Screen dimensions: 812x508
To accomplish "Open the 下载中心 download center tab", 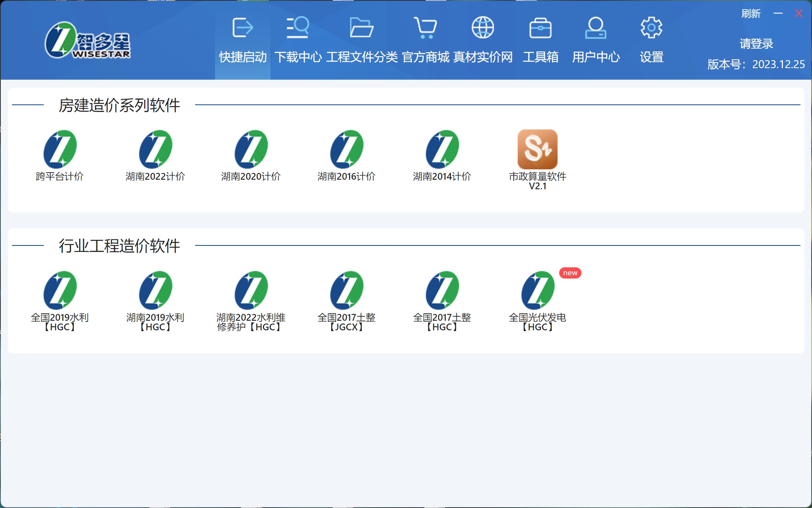I will 298,40.
